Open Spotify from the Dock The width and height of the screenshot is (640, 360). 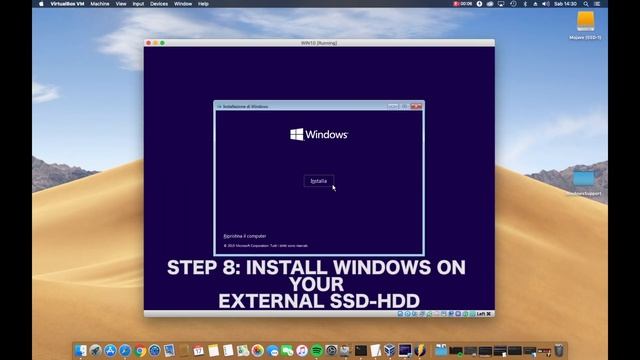pos(316,351)
